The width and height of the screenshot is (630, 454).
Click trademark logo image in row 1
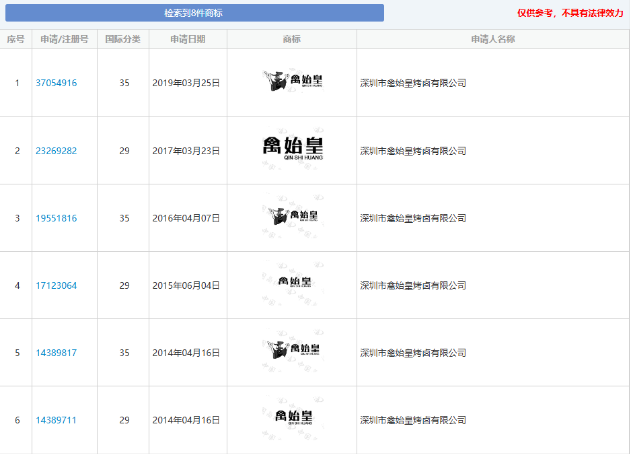(x=291, y=82)
